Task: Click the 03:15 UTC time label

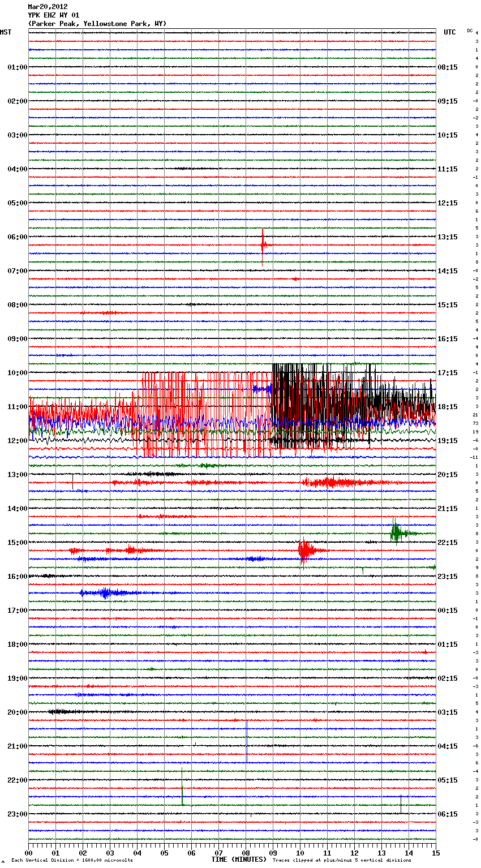Action: pos(448,712)
